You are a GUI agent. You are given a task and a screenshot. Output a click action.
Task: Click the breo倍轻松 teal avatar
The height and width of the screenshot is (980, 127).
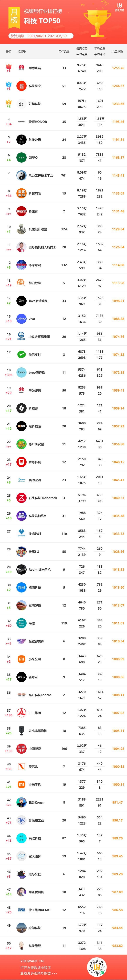click(x=21, y=372)
